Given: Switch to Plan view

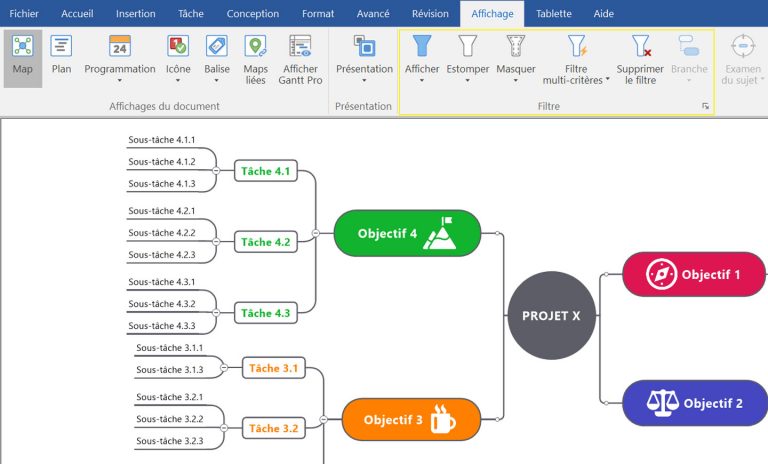Looking at the screenshot, I should (61, 56).
